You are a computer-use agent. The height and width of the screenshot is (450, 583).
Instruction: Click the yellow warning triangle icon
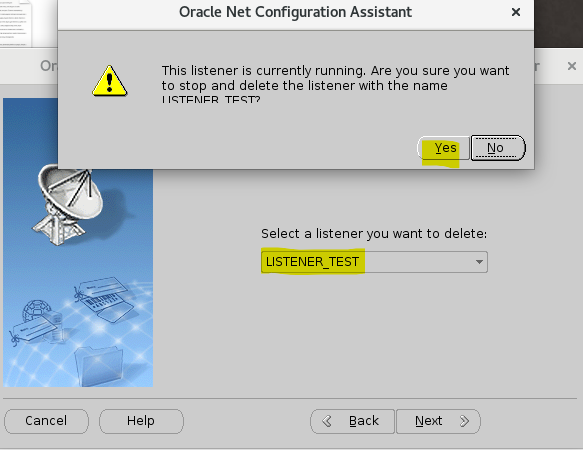pyautogui.click(x=110, y=81)
